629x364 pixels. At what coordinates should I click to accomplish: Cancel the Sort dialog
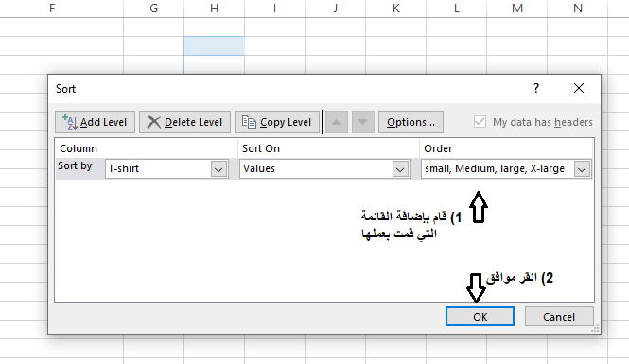(x=559, y=317)
